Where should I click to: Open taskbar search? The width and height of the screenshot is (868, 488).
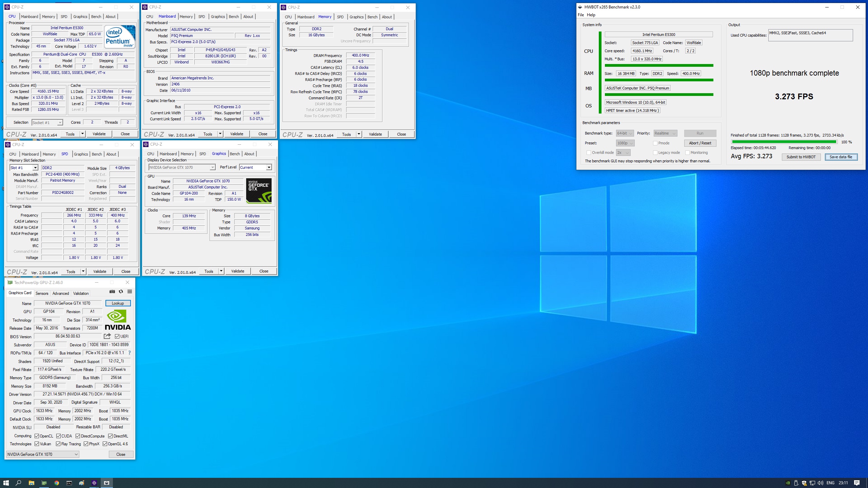coord(19,483)
